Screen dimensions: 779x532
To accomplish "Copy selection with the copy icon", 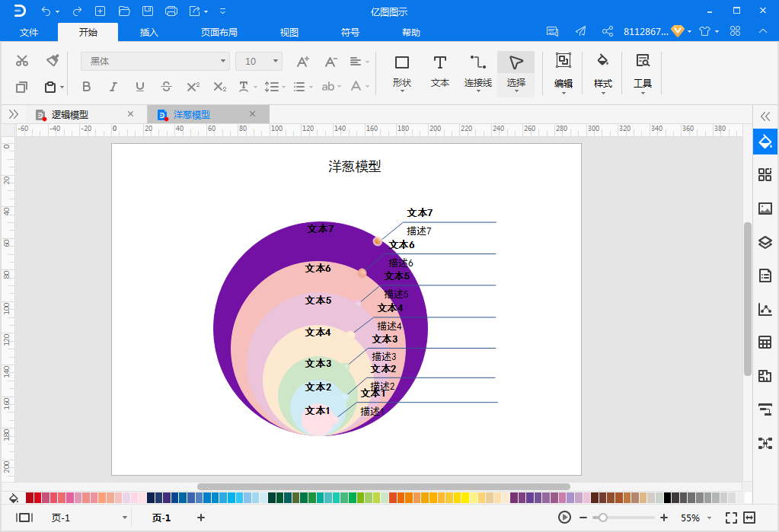I will point(21,87).
